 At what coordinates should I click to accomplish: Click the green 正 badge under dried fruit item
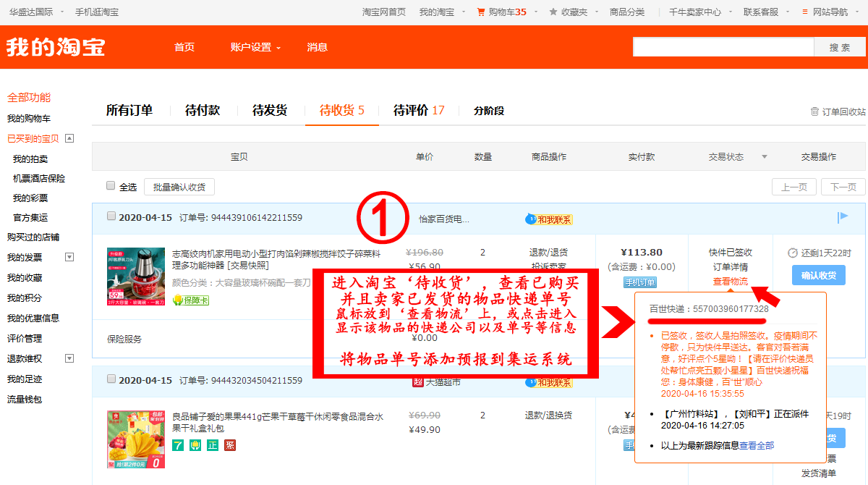[x=213, y=445]
